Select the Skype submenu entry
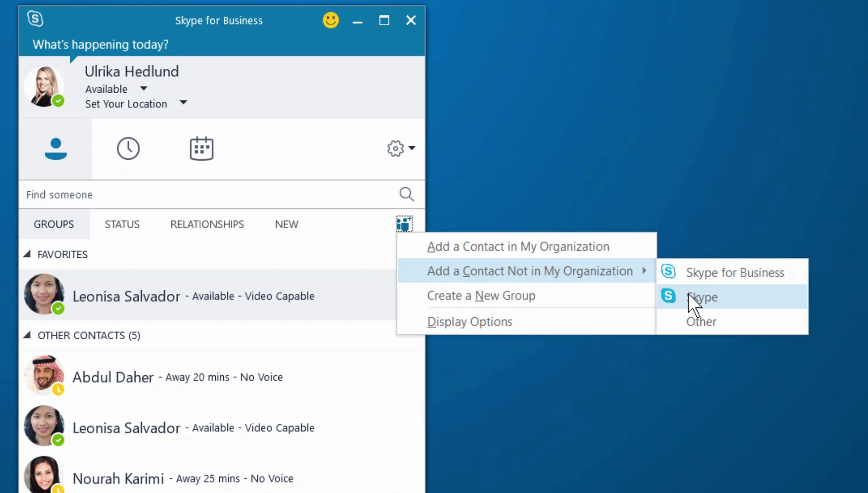Image resolution: width=868 pixels, height=493 pixels. pos(732,297)
